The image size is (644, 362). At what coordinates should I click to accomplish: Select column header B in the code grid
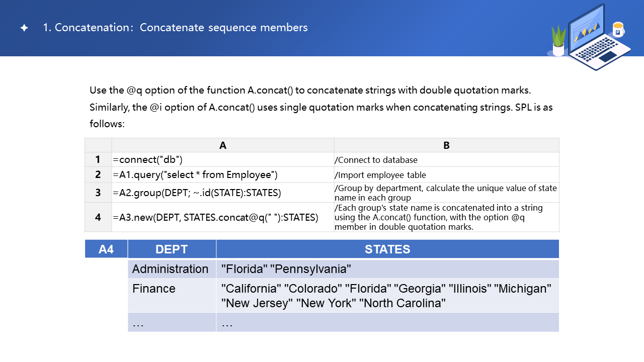pos(447,145)
